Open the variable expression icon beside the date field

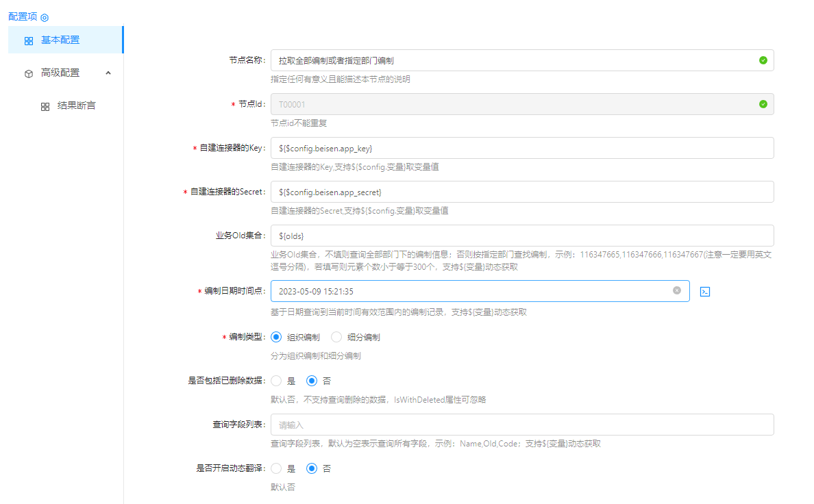[x=705, y=292]
